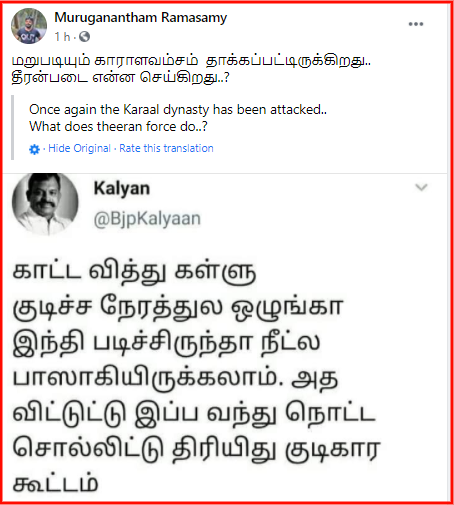
Task: Open translation settings gear icon
Action: click(34, 149)
